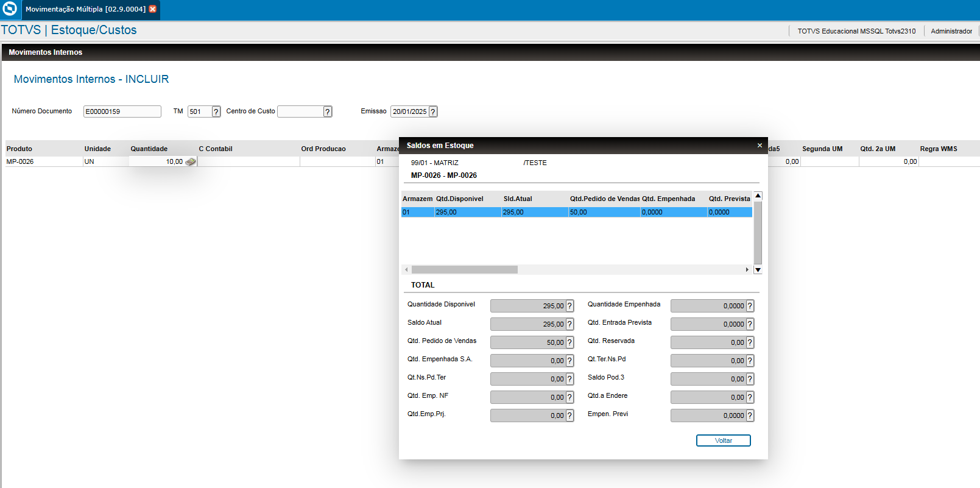
Task: Click the right arrow of the horizontal scrollbar
Action: click(747, 269)
